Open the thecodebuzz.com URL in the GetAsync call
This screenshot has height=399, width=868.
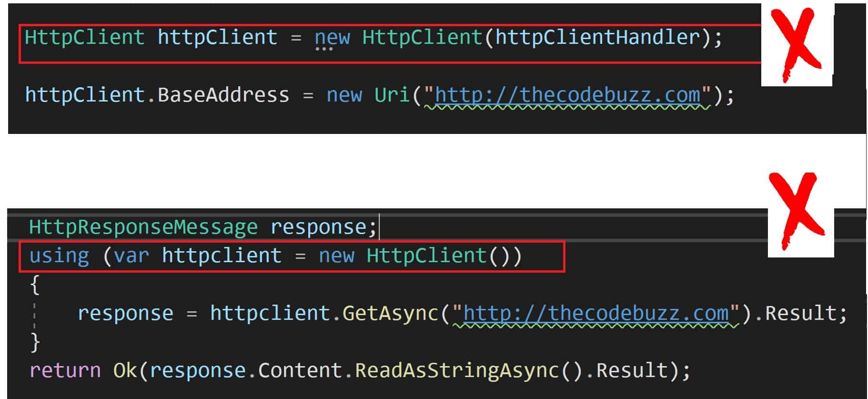tap(596, 313)
